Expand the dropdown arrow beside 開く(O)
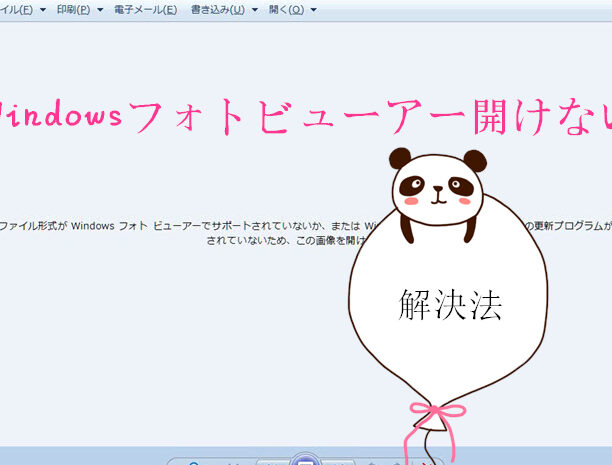The image size is (612, 465). 313,10
